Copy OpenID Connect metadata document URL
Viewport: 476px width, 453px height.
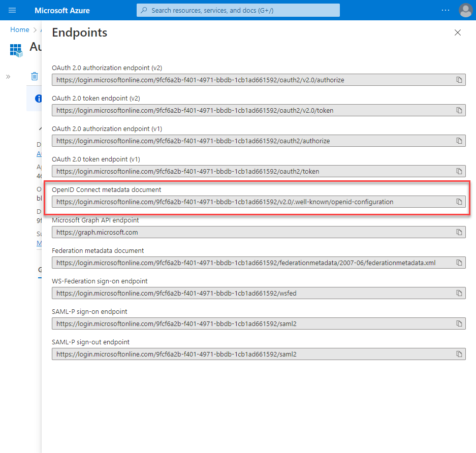pos(459,202)
